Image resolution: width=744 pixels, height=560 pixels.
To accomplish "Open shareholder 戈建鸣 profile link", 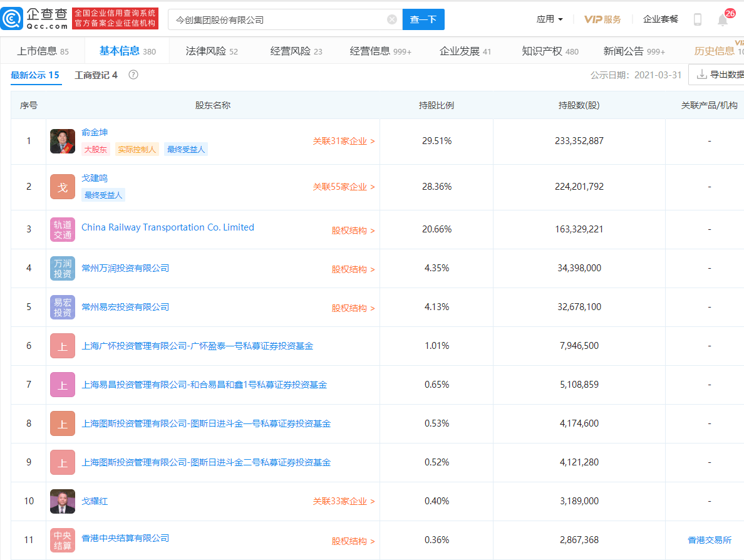I will coord(95,178).
